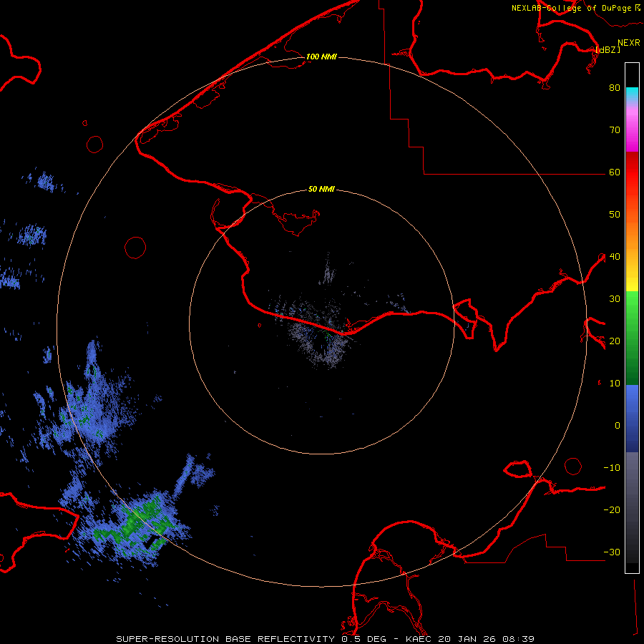Select the 50 value on the dBZ scale
The image size is (644, 644).
click(615, 215)
